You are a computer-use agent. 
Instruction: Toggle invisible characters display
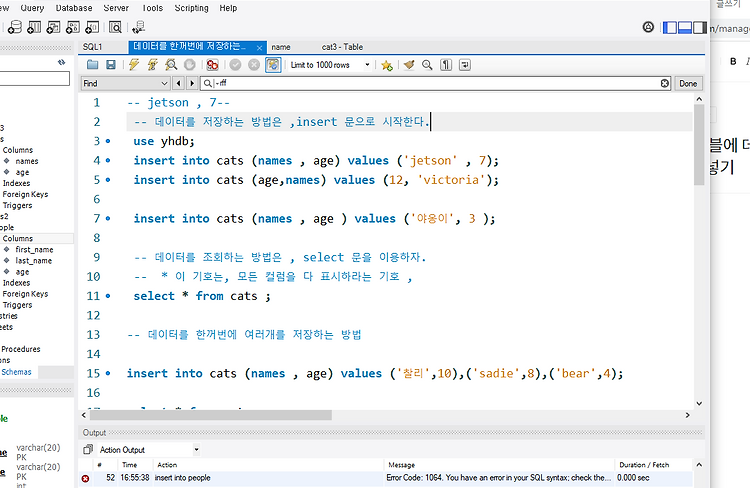click(x=446, y=65)
